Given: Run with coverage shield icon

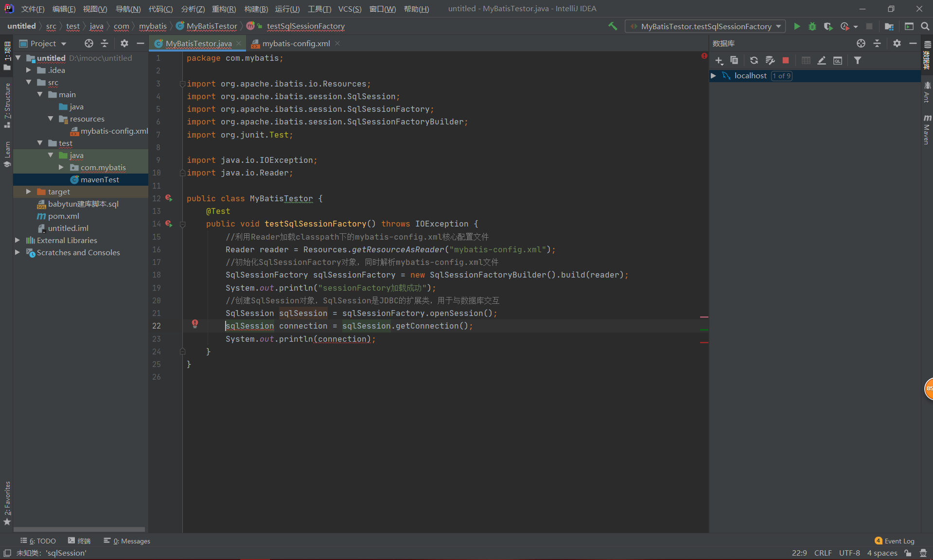Looking at the screenshot, I should coord(828,26).
